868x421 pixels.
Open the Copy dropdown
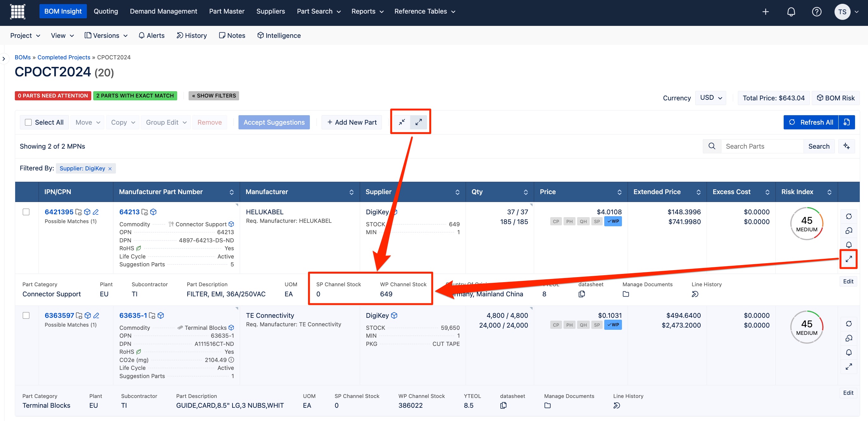[123, 122]
